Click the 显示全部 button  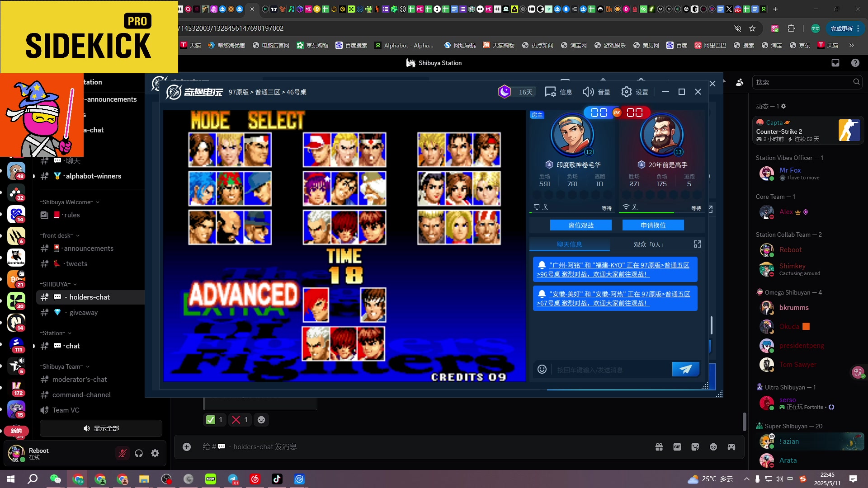(x=101, y=428)
